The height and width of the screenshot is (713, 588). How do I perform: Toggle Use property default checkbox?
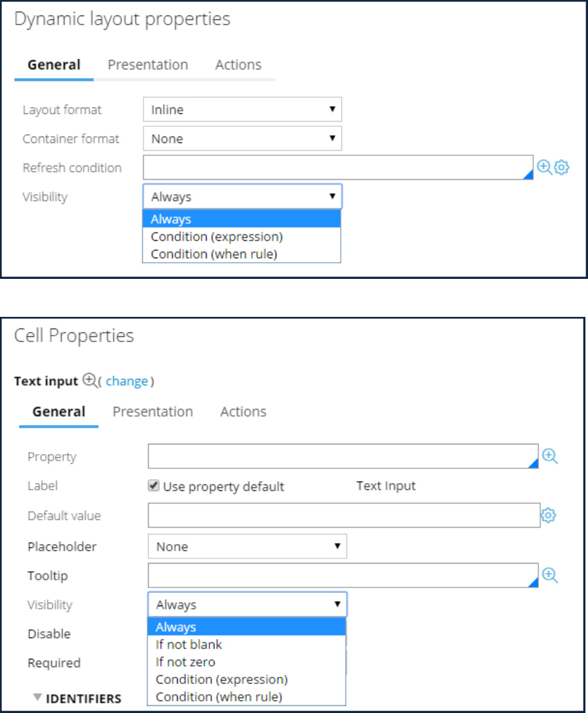(154, 486)
